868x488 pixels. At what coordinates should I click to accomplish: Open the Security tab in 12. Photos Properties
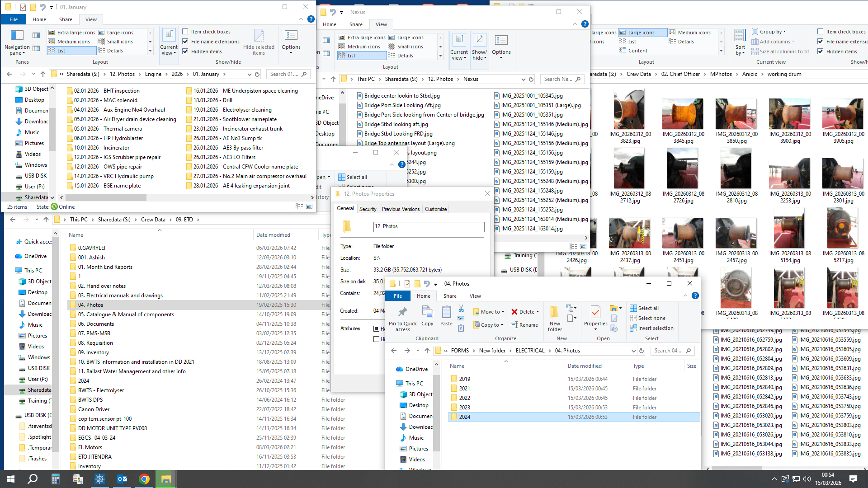click(x=368, y=209)
